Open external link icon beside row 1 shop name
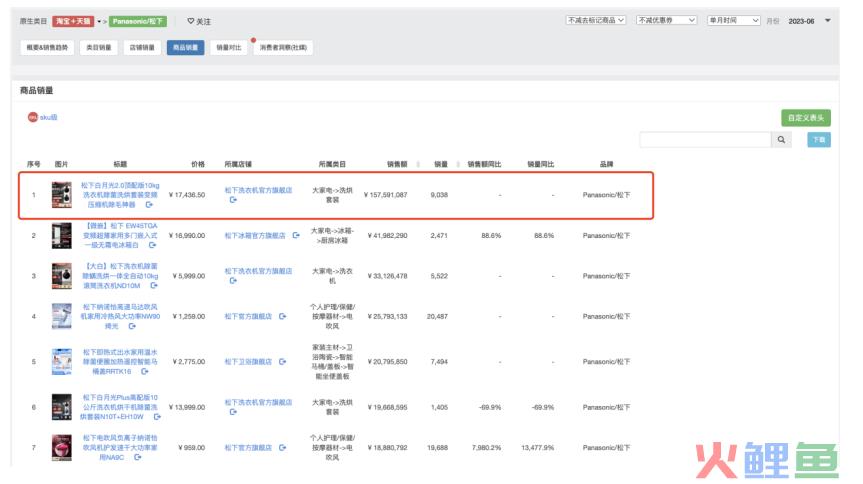Image resolution: width=863 pixels, height=484 pixels. tap(233, 200)
